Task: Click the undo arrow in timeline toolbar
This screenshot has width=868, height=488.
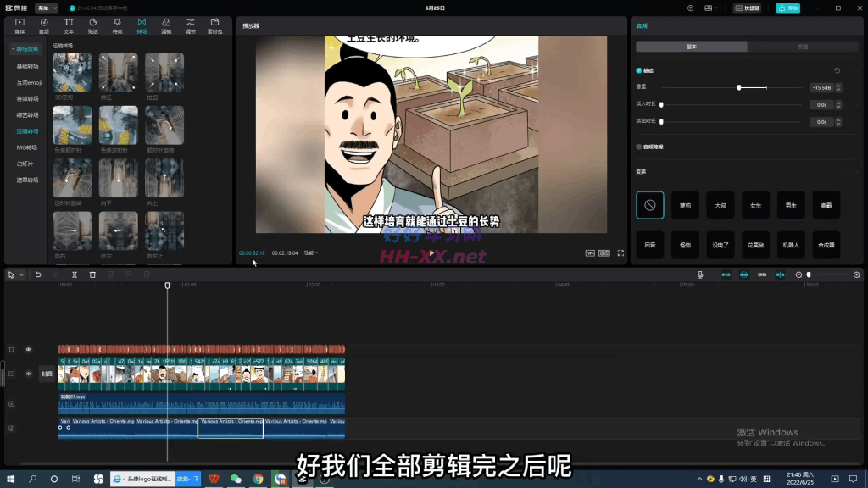Action: pyautogui.click(x=38, y=274)
